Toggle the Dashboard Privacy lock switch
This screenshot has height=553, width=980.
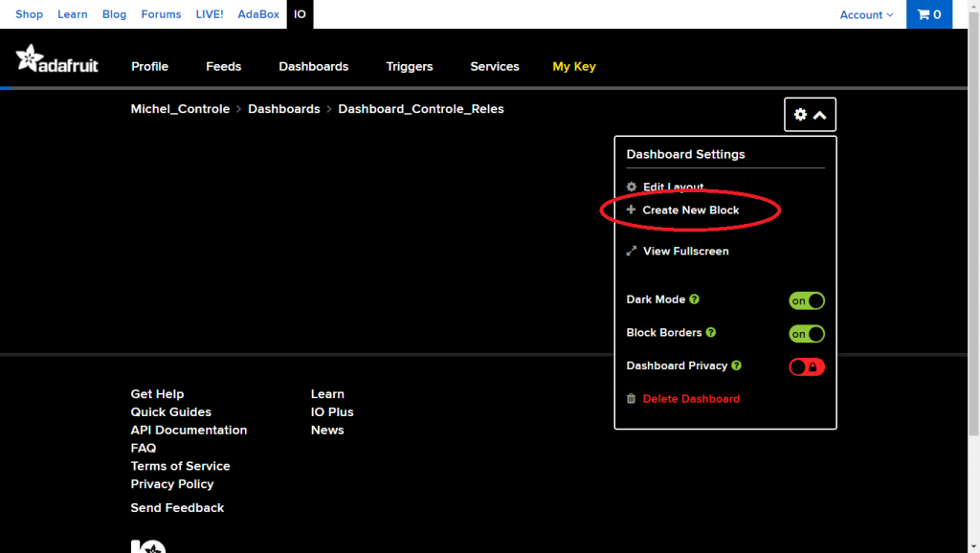tap(806, 366)
